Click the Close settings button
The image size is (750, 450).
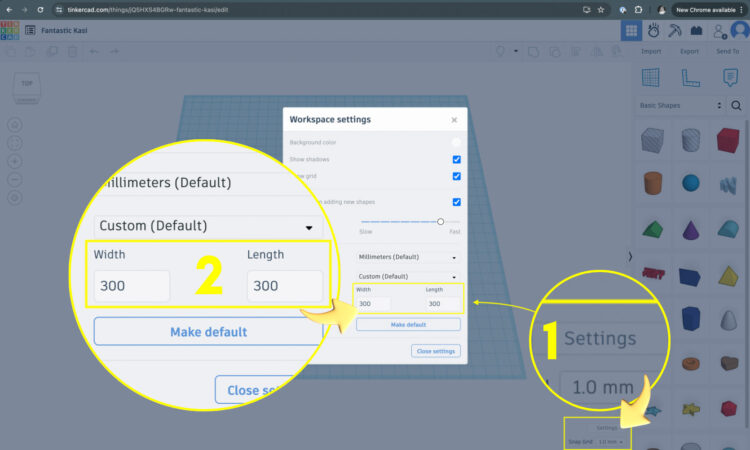[x=435, y=351]
